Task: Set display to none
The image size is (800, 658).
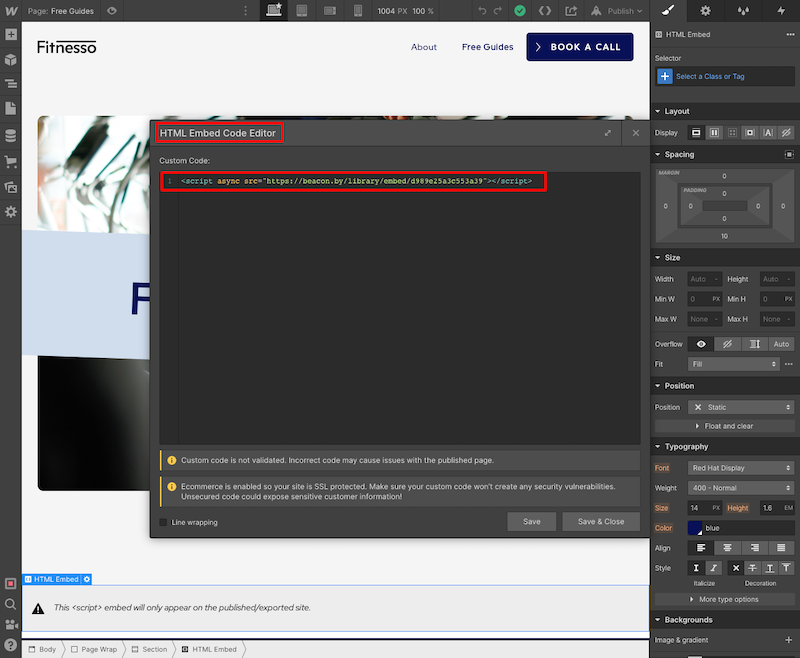Action: point(786,133)
